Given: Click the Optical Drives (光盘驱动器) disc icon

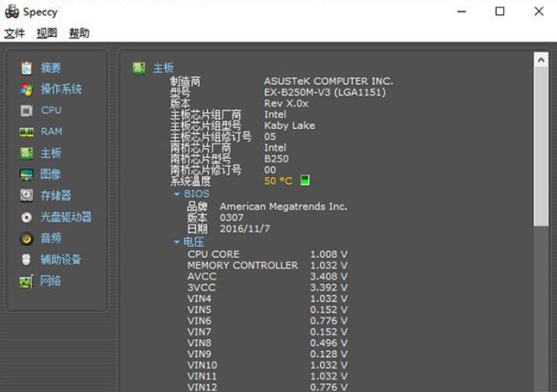Looking at the screenshot, I should click(x=26, y=217).
